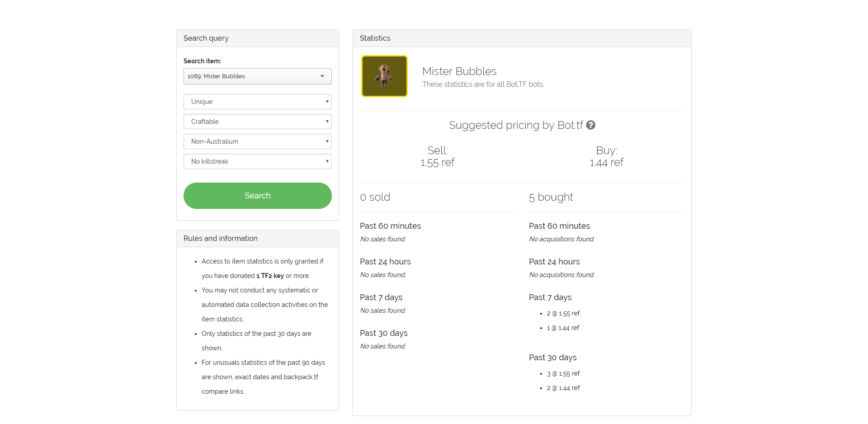Viewport: 868px width, 424px height.
Task: Click the Sell price 1.55 ref
Action: (437, 162)
